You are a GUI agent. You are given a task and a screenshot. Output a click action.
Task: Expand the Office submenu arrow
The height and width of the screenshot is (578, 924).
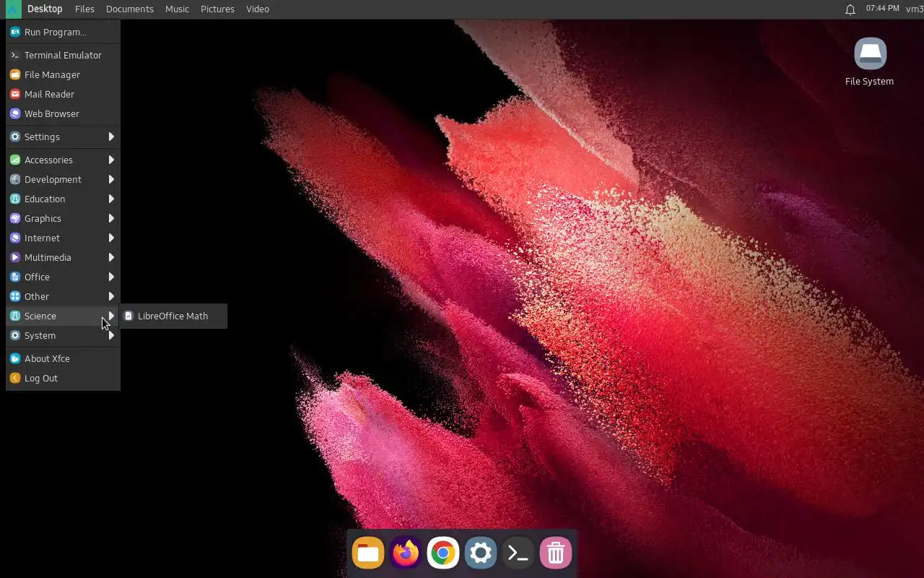111,277
